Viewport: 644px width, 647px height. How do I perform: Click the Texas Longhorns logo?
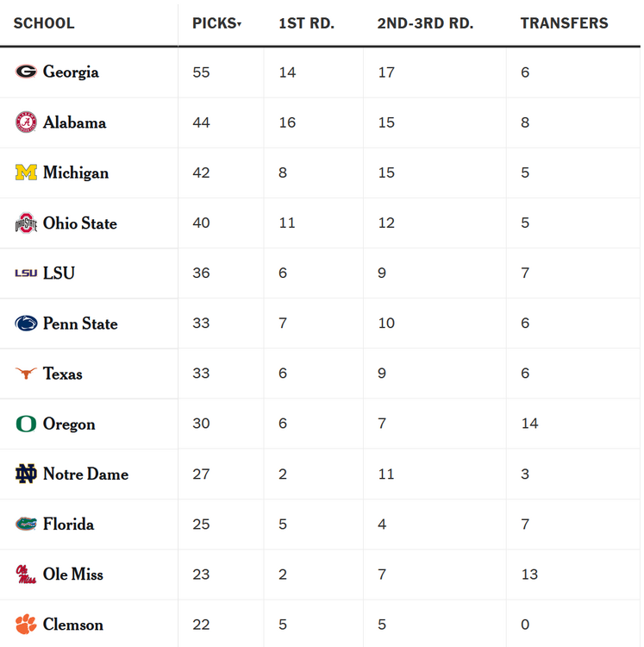[26, 374]
